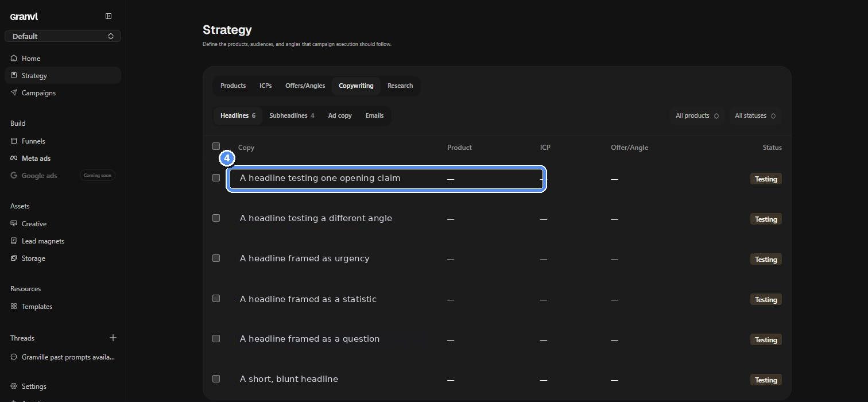Viewport: 868px width, 402px height.
Task: Open Granville past prompts thread
Action: click(63, 357)
